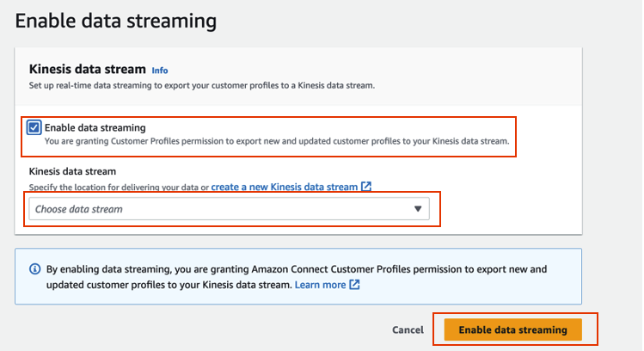Click the Set up real-time data streaming description
Screen dimensions: 644x351
[x=202, y=86]
